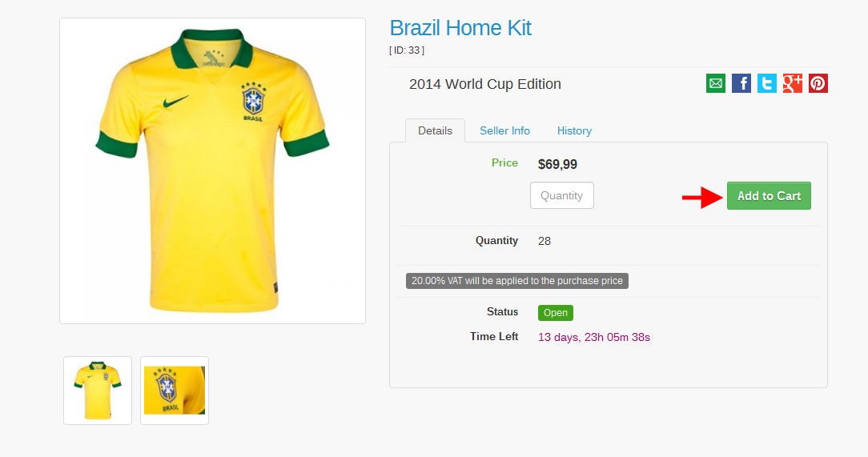Show the Brasil crest close-up thumbnail
The height and width of the screenshot is (457, 868).
(x=175, y=391)
